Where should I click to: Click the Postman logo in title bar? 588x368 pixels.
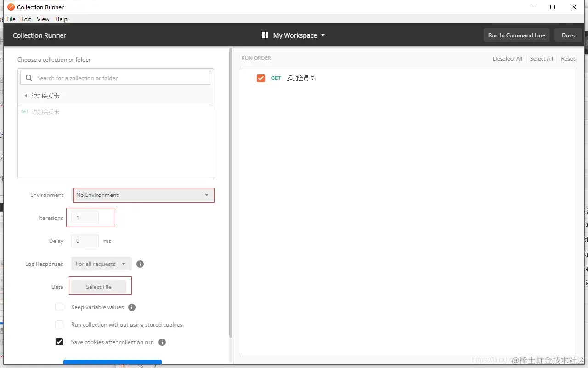11,7
